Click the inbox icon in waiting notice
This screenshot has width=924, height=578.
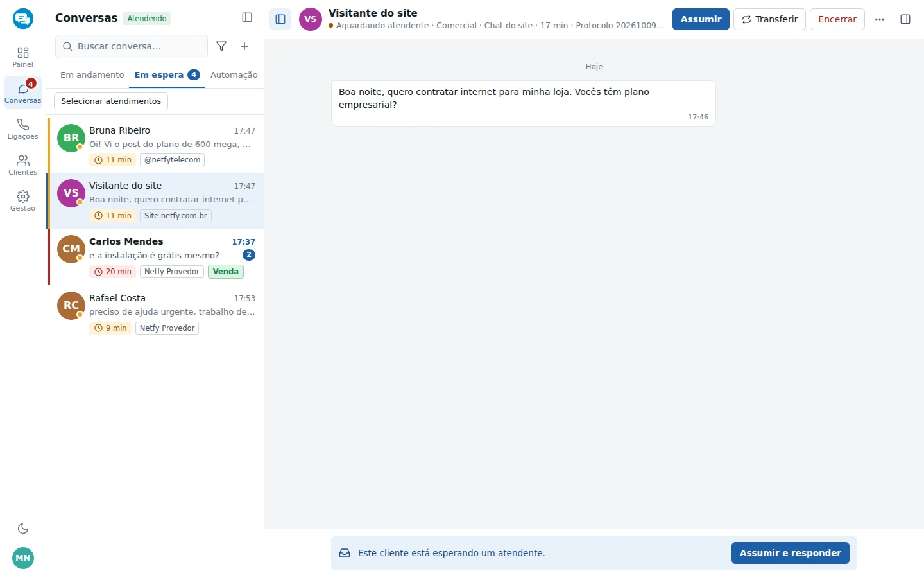pyautogui.click(x=345, y=553)
